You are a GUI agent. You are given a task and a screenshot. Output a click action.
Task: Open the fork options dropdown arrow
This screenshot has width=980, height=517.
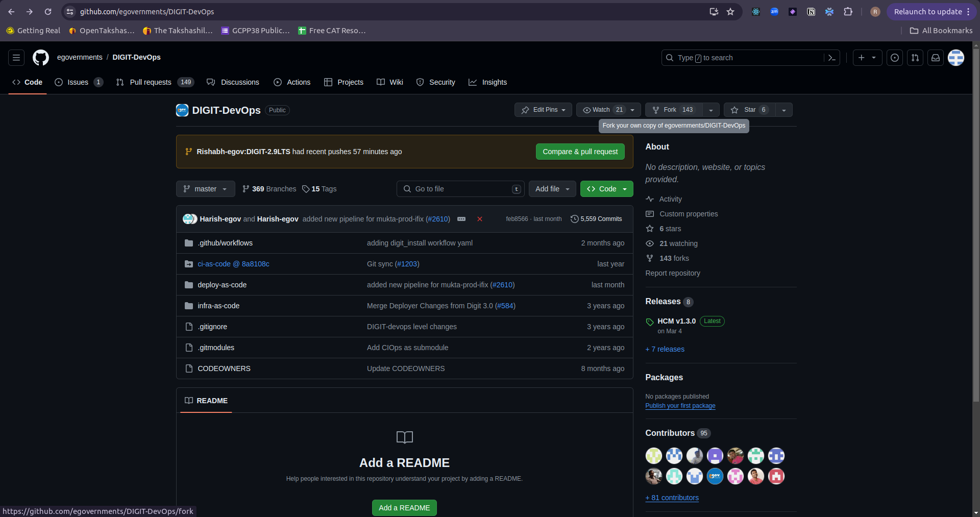coord(711,110)
